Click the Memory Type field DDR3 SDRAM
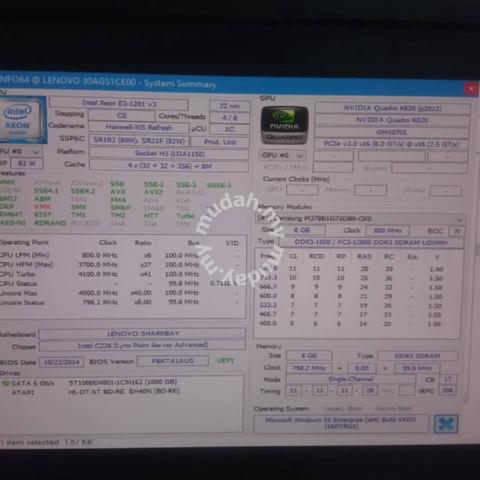Screen dimensions: 480x480 (417, 356)
